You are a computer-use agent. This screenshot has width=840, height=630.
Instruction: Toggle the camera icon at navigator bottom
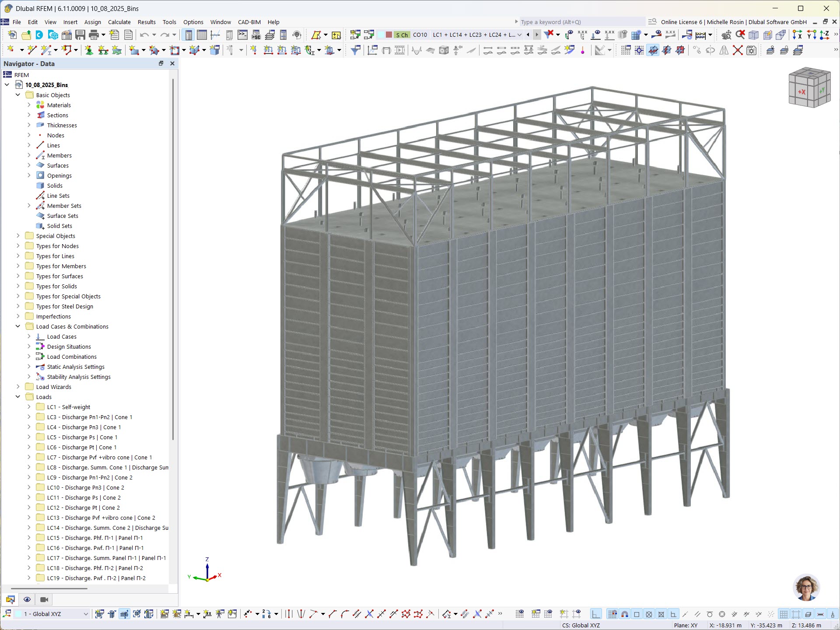pos(44,599)
